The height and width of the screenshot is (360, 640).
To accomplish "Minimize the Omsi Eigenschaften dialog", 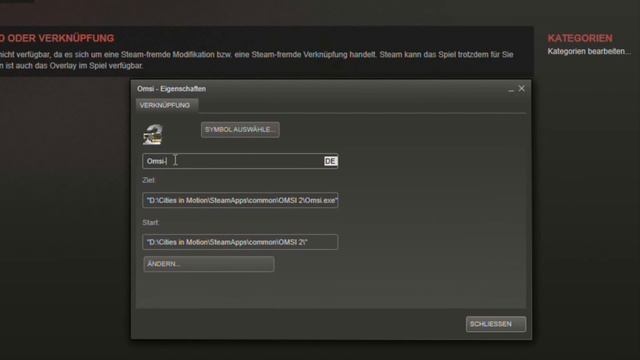I will 511,89.
